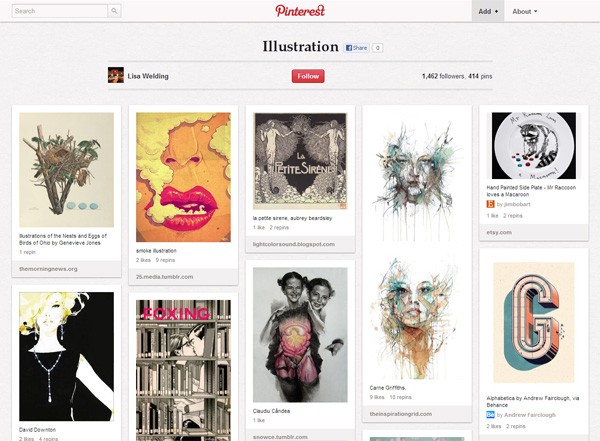Click caption 'David Downton'

coord(38,430)
